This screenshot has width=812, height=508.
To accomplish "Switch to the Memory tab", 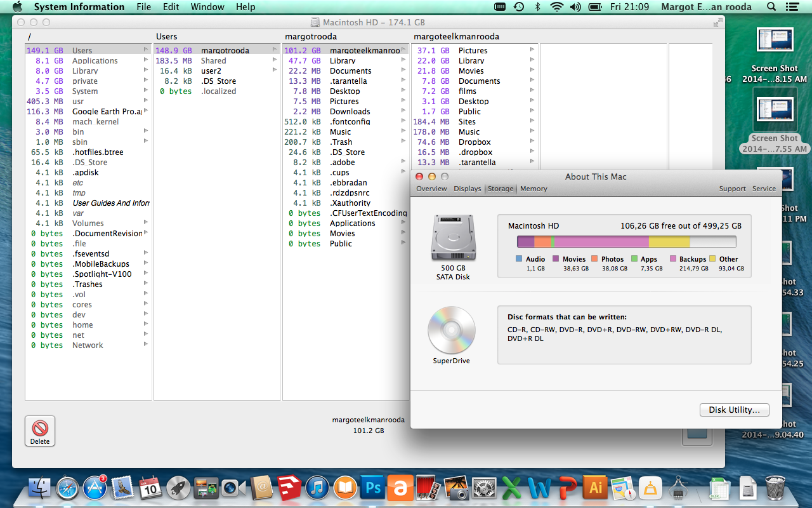I will 534,189.
